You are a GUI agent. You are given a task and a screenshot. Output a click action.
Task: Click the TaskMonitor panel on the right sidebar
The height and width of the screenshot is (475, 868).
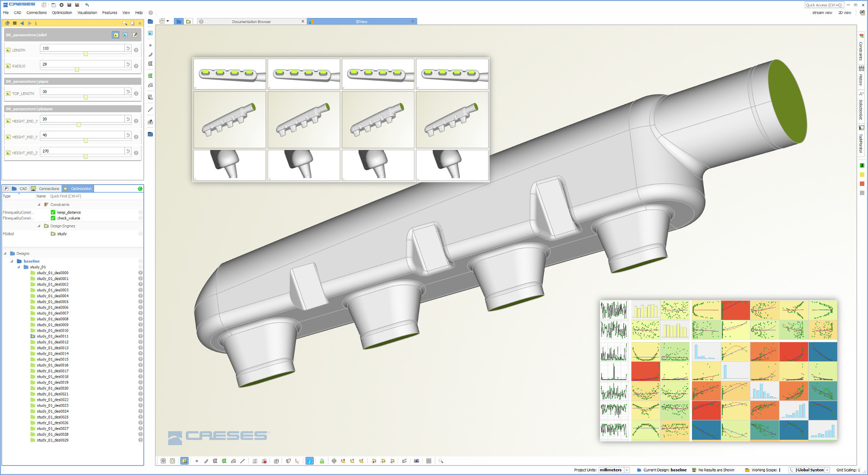coord(861,140)
